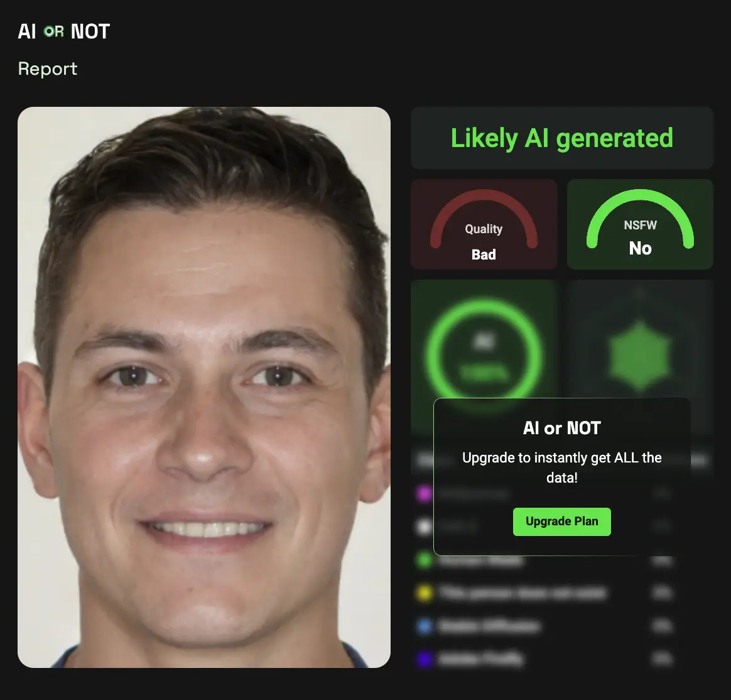Open the analyzed portrait image thumbnail
Image resolution: width=731 pixels, height=700 pixels.
[203, 387]
